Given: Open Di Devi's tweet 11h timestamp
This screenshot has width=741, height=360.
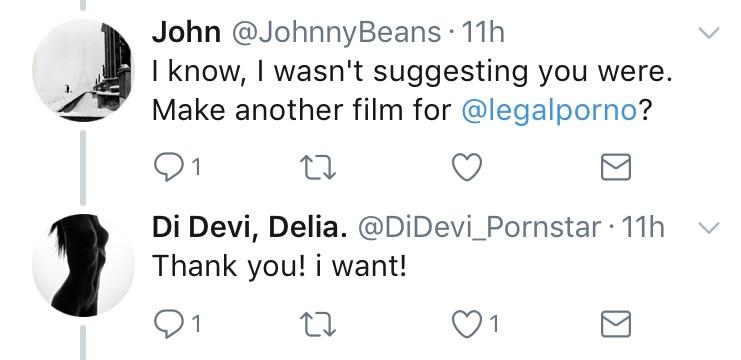Looking at the screenshot, I should click(643, 228).
